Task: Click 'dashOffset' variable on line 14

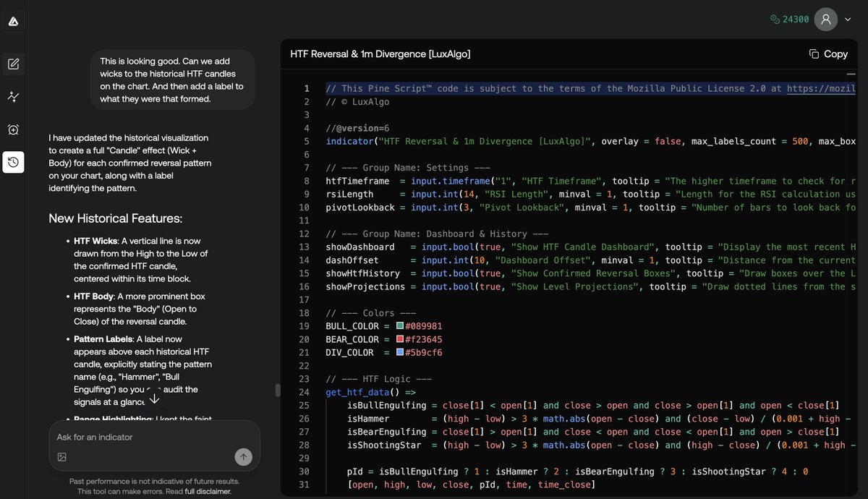Action: pyautogui.click(x=352, y=260)
